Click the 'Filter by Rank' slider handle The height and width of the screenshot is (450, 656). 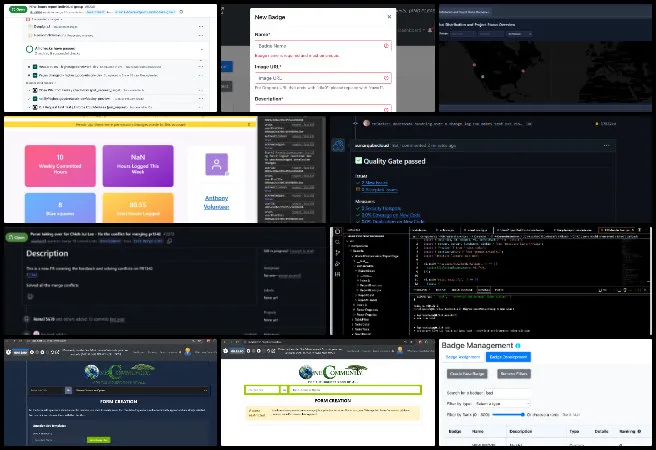tap(523, 414)
